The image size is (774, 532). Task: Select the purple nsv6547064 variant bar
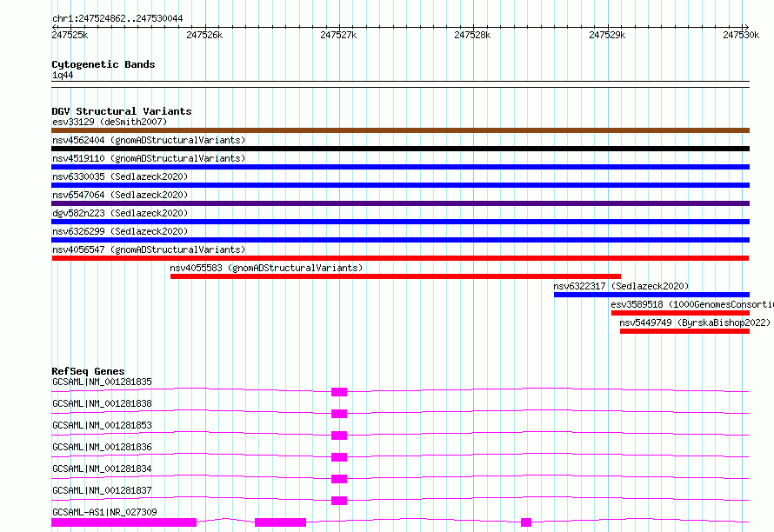coord(400,203)
